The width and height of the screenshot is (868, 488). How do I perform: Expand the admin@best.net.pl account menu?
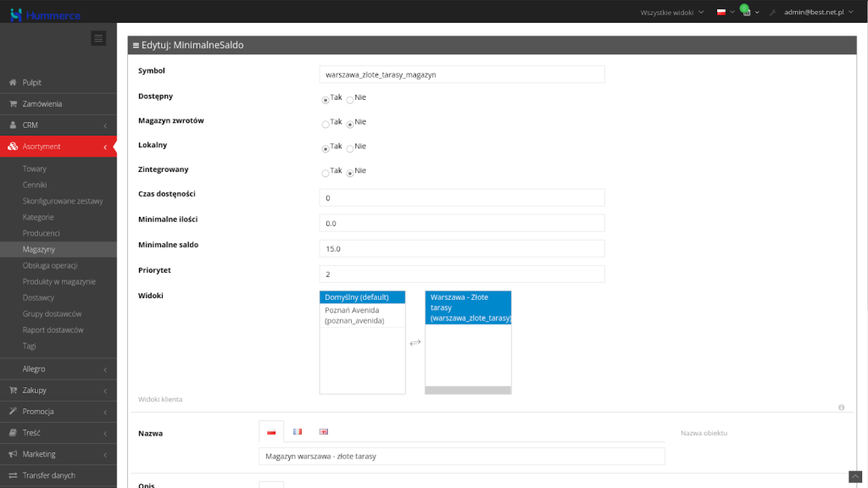coord(818,13)
